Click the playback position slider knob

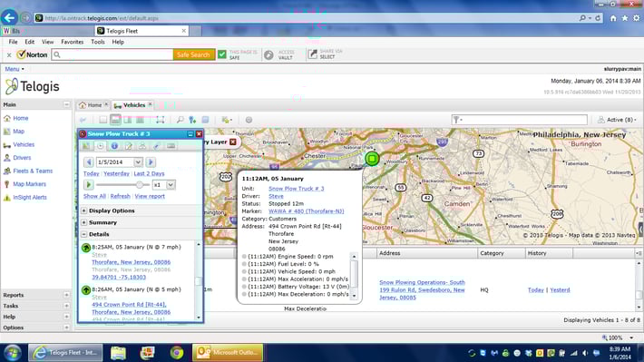click(140, 185)
